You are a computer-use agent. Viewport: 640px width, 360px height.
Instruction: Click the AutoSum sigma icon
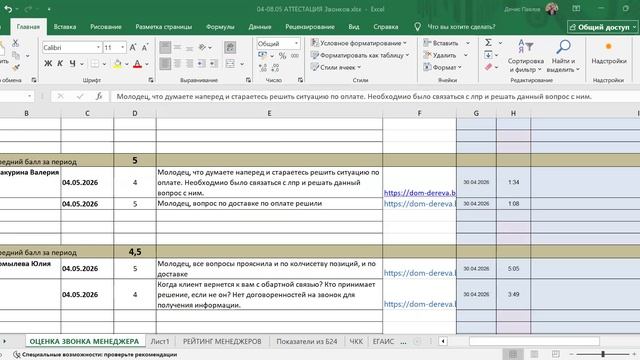click(488, 42)
